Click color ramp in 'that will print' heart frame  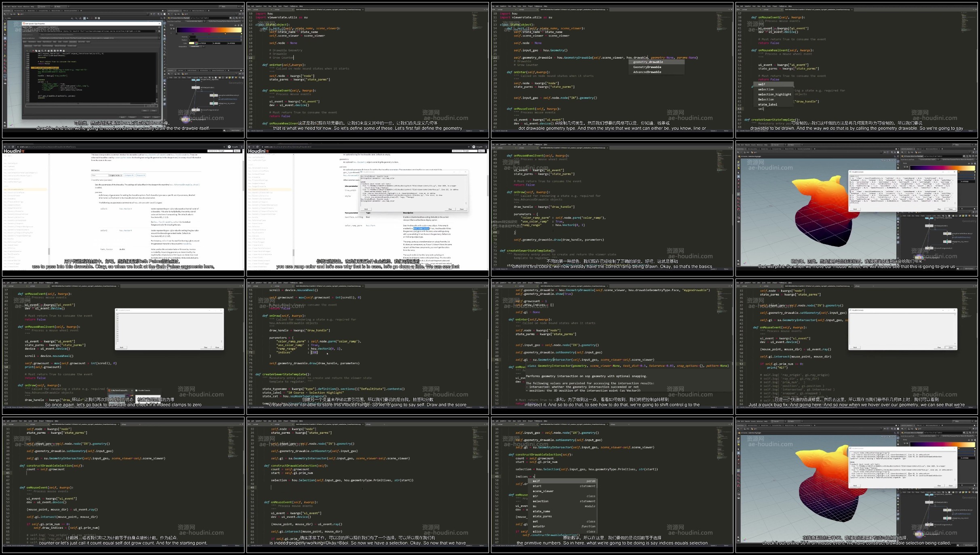coord(943,168)
